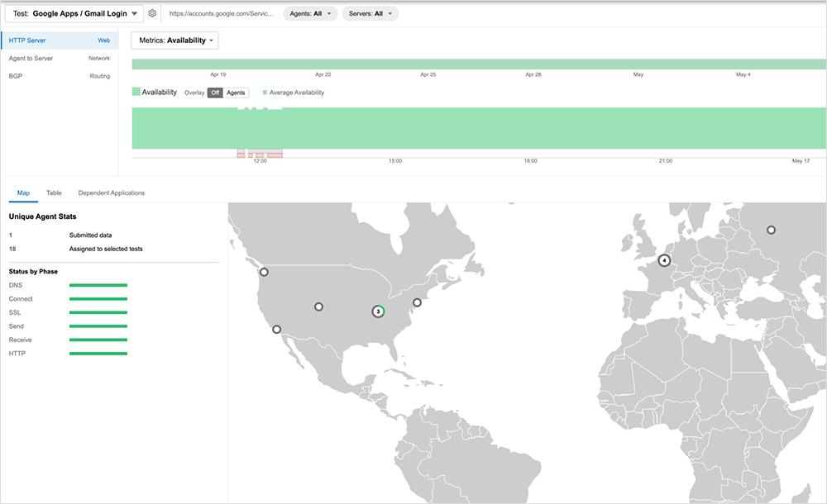Open the Dependent Applications tab

click(x=111, y=193)
